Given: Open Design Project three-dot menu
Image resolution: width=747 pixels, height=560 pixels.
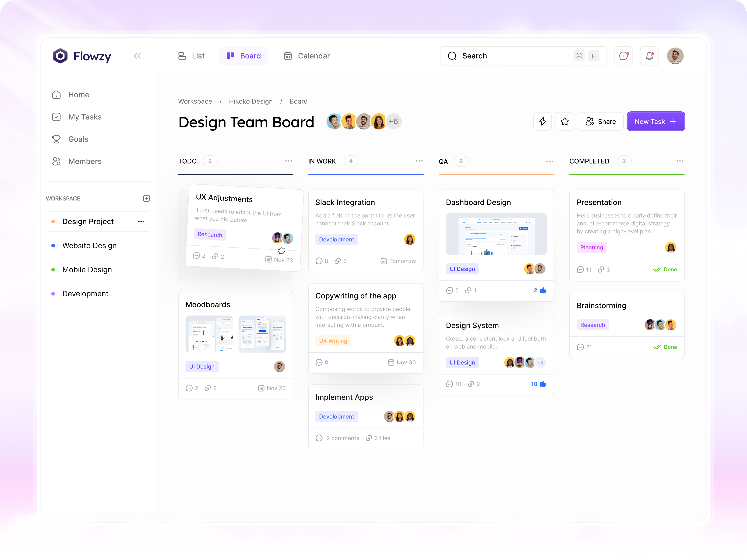Looking at the screenshot, I should pyautogui.click(x=141, y=222).
